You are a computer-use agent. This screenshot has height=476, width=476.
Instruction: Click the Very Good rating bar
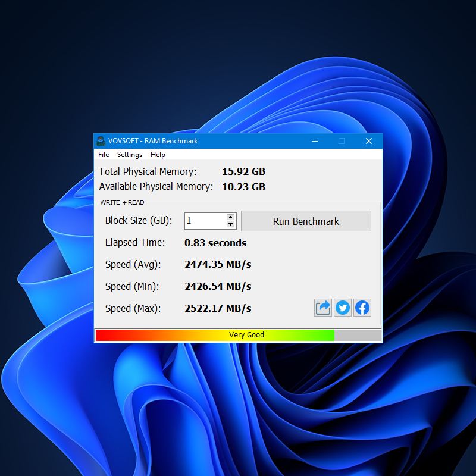click(246, 335)
